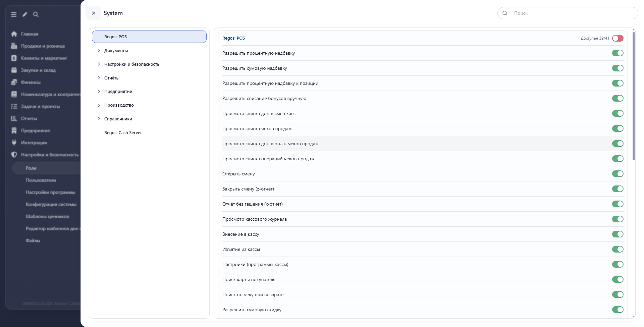Expand the Предприятие tree chevron
Image resolution: width=644 pixels, height=327 pixels.
99,91
